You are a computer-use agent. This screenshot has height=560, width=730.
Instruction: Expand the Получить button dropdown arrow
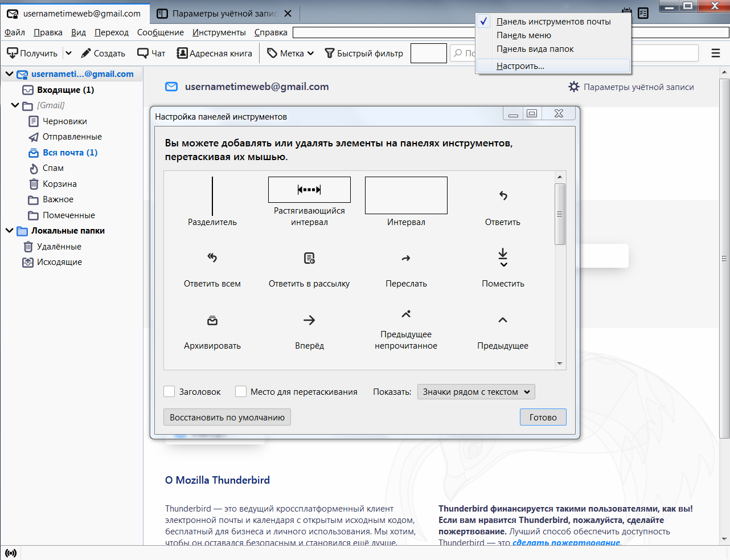(x=68, y=53)
